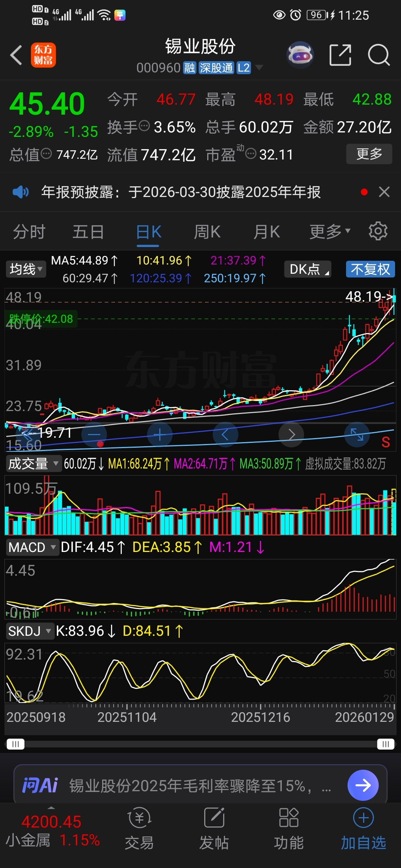401x868 pixels.
Task: Expand the 更多 chart period dropdown
Action: click(330, 231)
